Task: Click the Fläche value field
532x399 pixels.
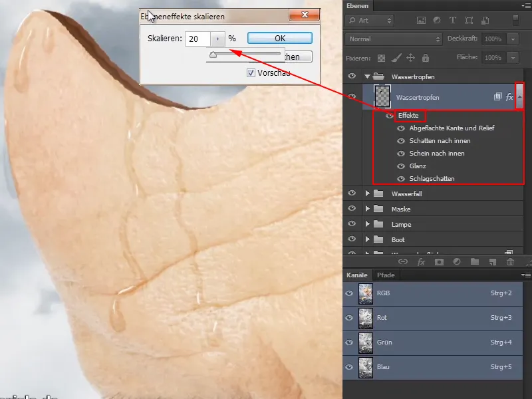Action: [x=493, y=58]
